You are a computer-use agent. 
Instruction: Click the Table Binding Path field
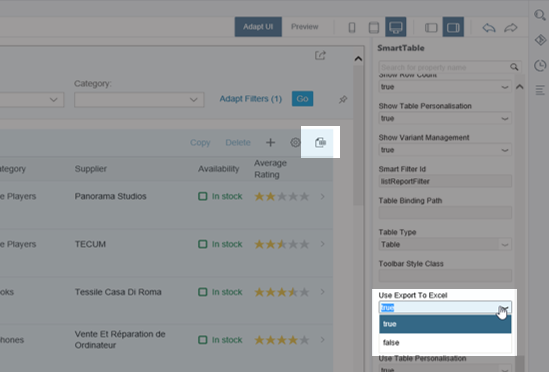pos(445,213)
